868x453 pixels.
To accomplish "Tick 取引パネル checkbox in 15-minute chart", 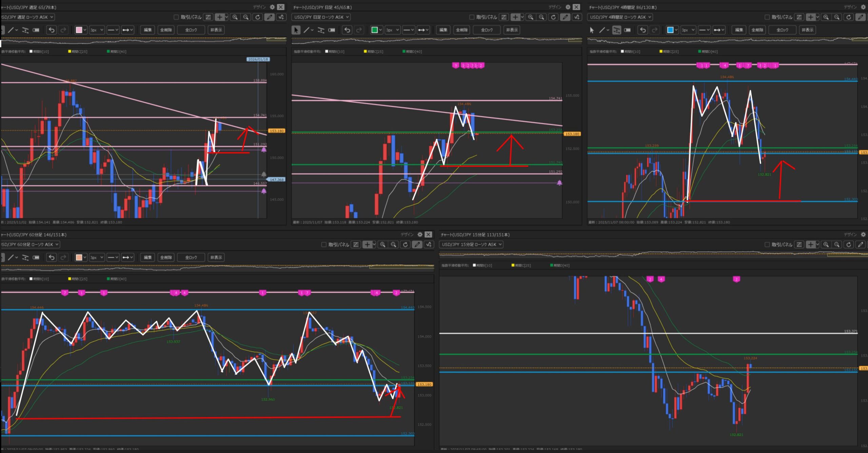I will pyautogui.click(x=767, y=245).
